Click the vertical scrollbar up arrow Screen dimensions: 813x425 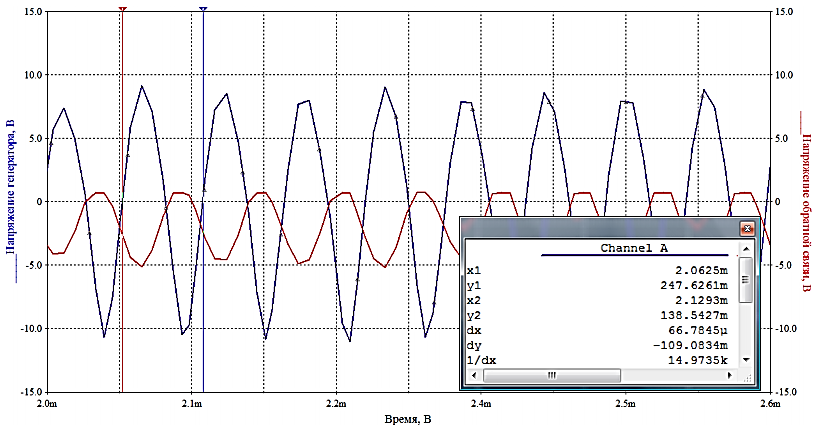746,249
